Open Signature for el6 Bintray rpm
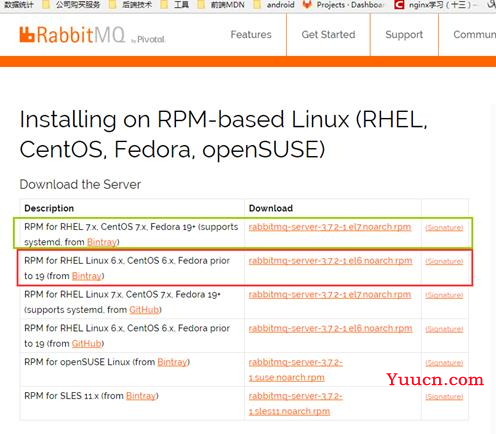The image size is (496, 434). pyautogui.click(x=444, y=261)
